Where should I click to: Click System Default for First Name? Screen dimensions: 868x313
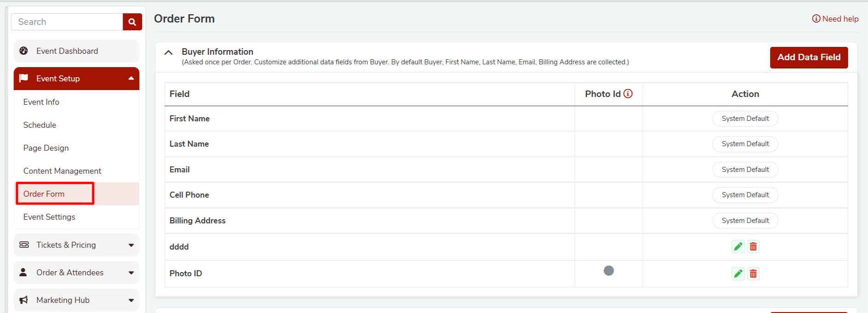click(x=745, y=119)
